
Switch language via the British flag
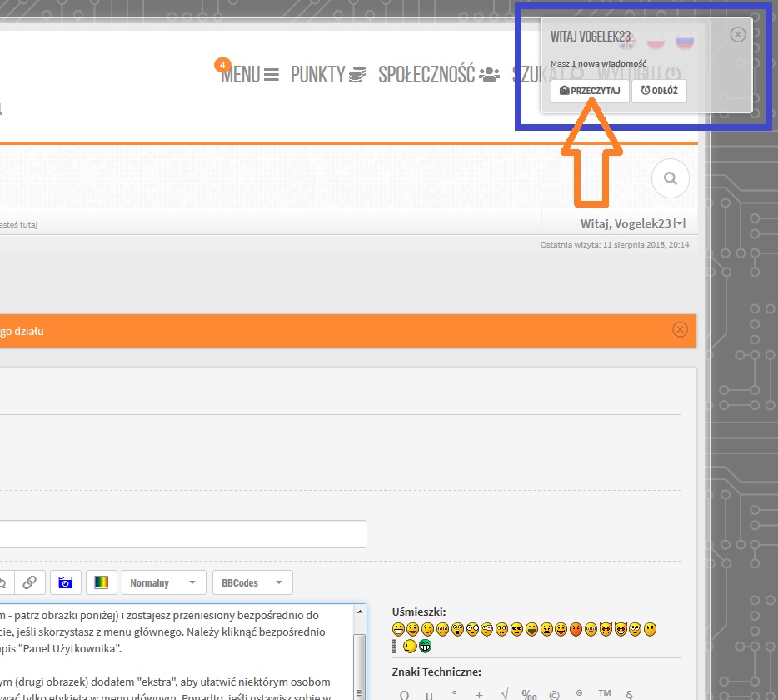(x=626, y=42)
